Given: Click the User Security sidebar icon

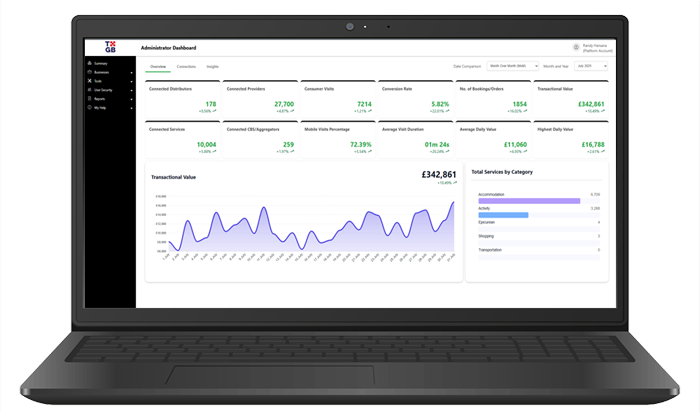Looking at the screenshot, I should [89, 90].
